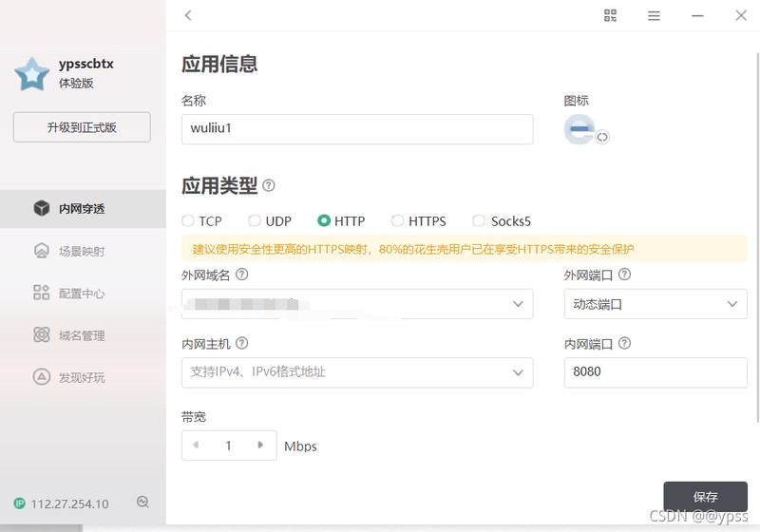The width and height of the screenshot is (760, 532).
Task: Close the application window
Action: 741,15
